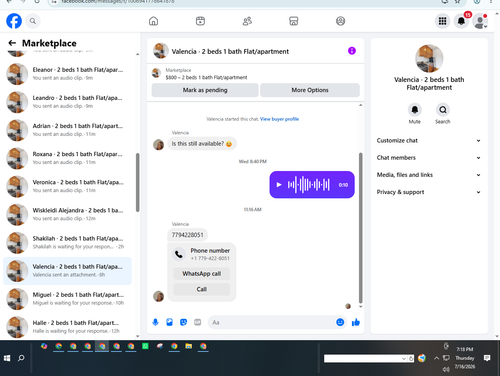The height and width of the screenshot is (376, 500).
Task: Open the File Explorer taskbar icon
Action: pos(189,346)
